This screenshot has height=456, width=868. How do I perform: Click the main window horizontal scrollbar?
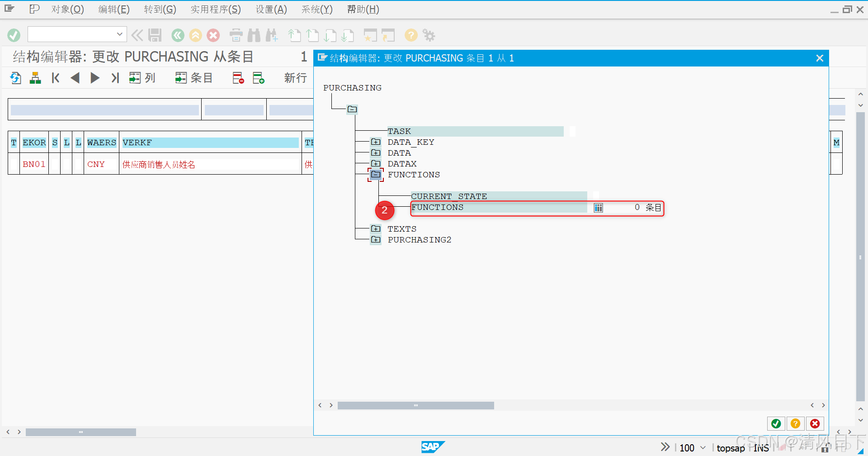pos(81,432)
